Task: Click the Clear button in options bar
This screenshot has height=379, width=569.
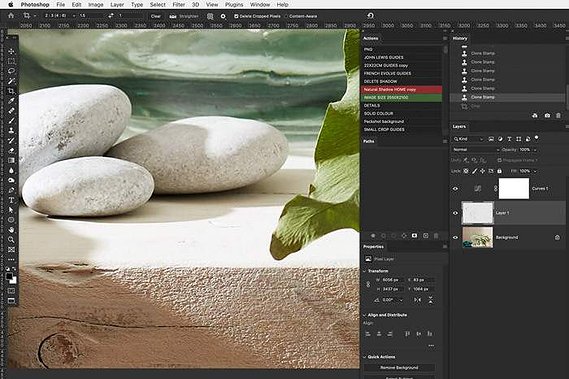Action: [x=156, y=16]
